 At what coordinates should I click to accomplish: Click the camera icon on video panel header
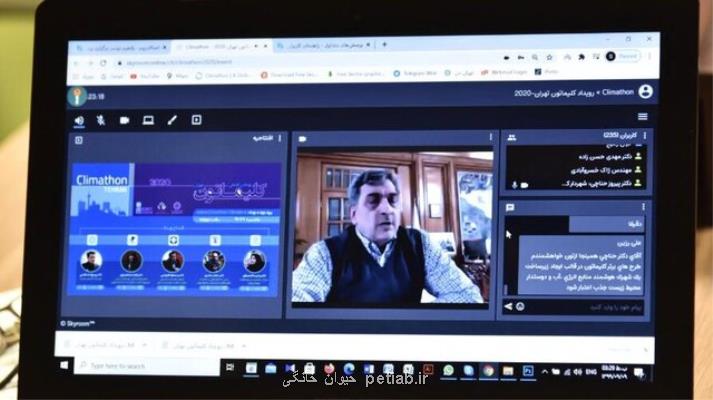tap(302, 139)
